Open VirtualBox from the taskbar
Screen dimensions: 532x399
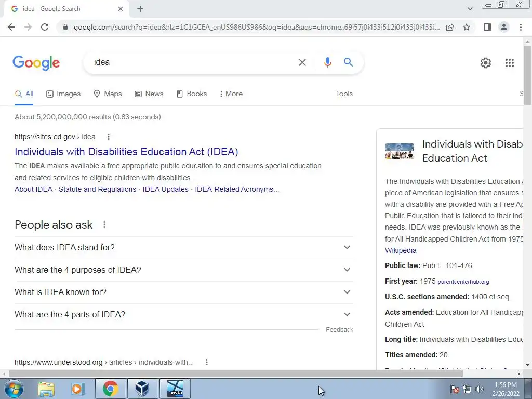[142, 389]
